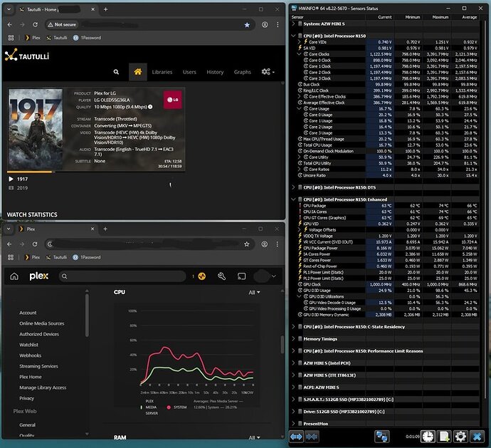491x448 pixels.
Task: Click the Not secure badge in address bar
Action: pyautogui.click(x=62, y=24)
